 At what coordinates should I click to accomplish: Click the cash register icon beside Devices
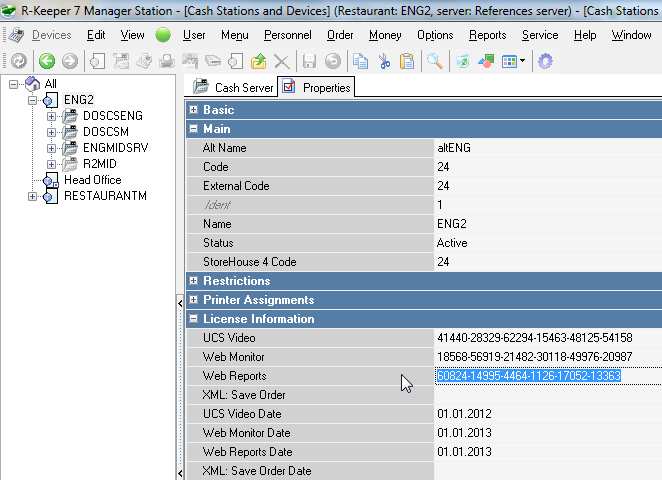pos(16,35)
